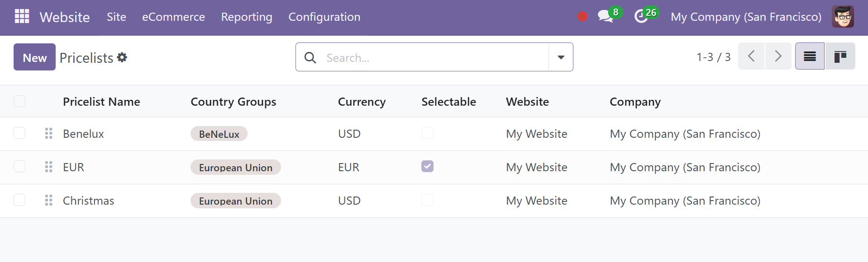Open the apps grid menu icon

(22, 17)
